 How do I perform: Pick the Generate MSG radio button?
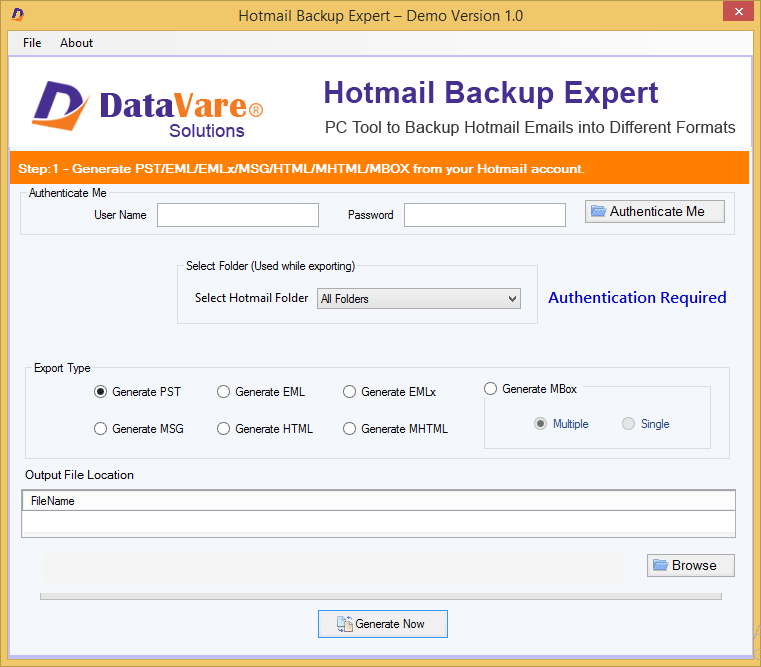100,429
